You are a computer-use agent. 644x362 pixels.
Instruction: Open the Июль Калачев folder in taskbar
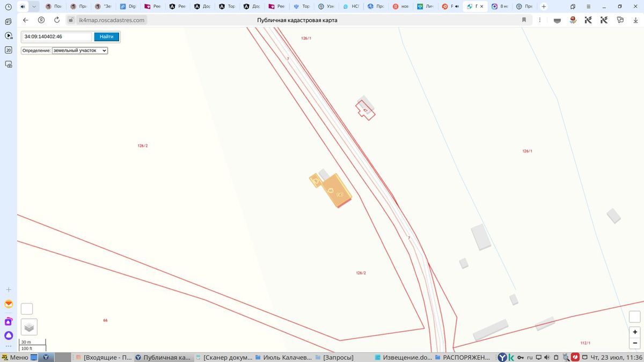pyautogui.click(x=284, y=357)
